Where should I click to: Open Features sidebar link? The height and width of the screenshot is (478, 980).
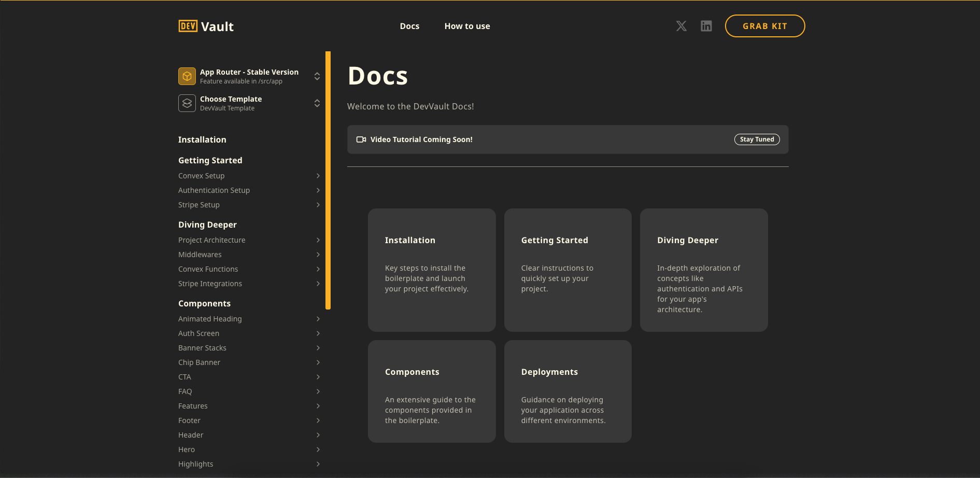point(193,406)
